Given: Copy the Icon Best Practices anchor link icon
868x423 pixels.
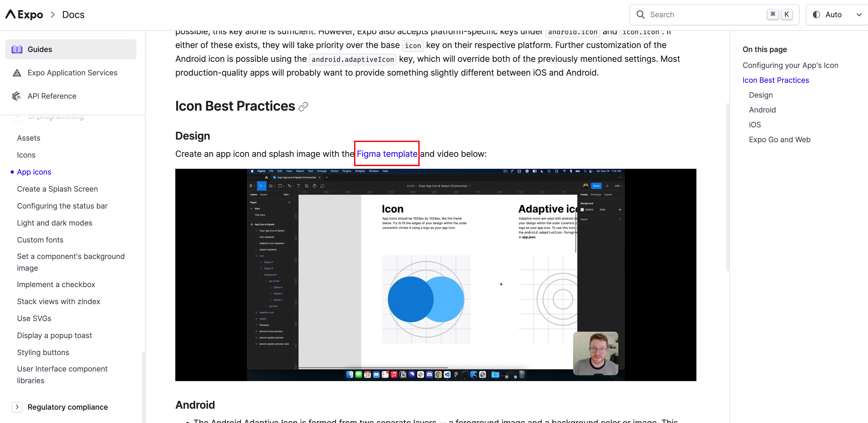Looking at the screenshot, I should coord(303,107).
